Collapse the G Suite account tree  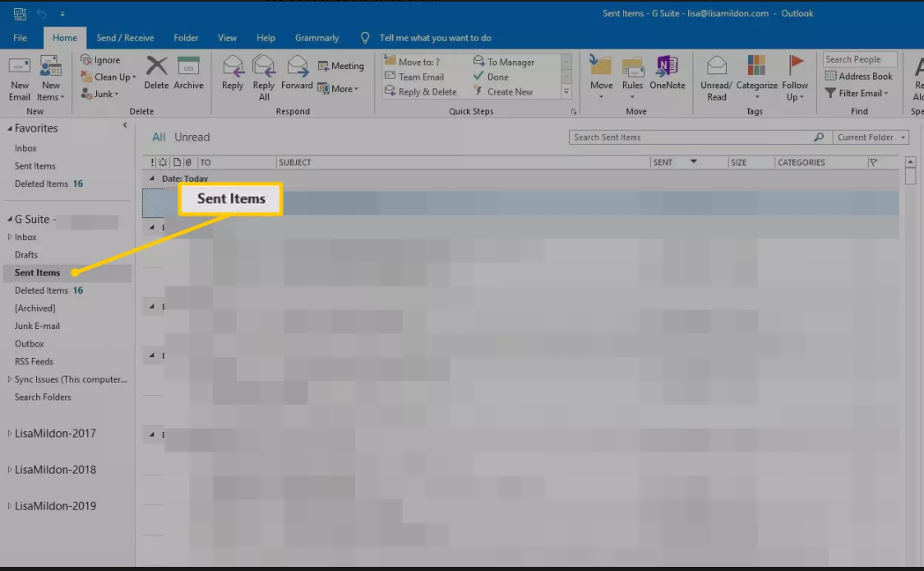9,219
